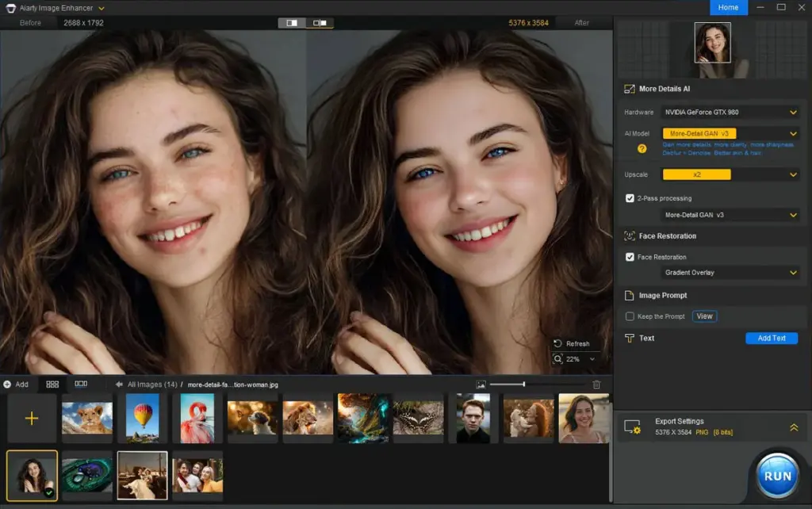
Task: Click the Face Restoration panel icon
Action: coord(629,235)
